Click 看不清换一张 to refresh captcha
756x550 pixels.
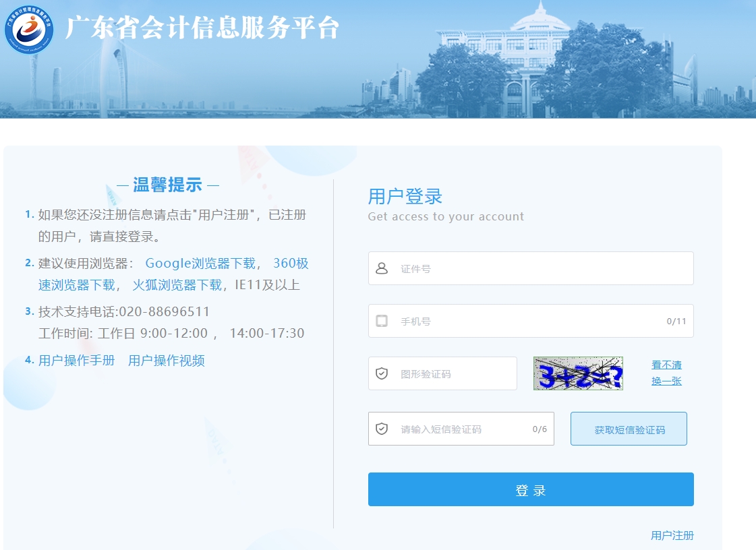point(666,373)
